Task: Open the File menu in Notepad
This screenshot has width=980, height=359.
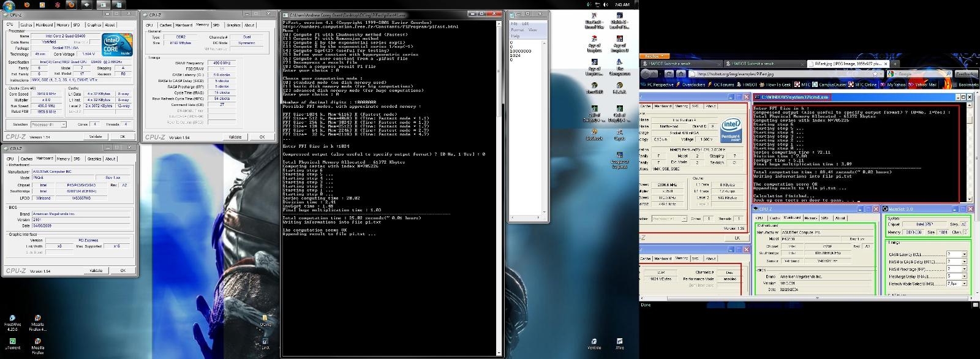Action: (514, 23)
